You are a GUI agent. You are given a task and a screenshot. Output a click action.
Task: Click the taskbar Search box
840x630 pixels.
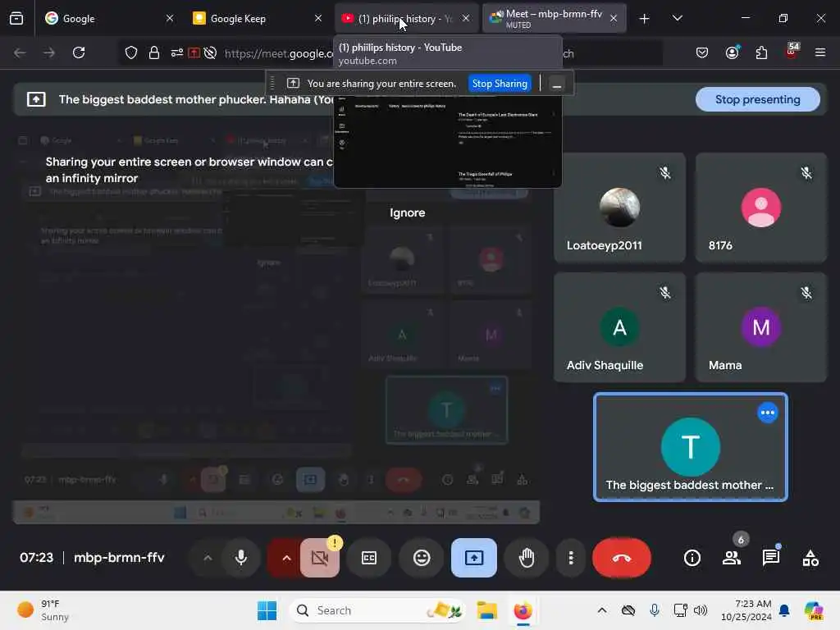(x=377, y=610)
